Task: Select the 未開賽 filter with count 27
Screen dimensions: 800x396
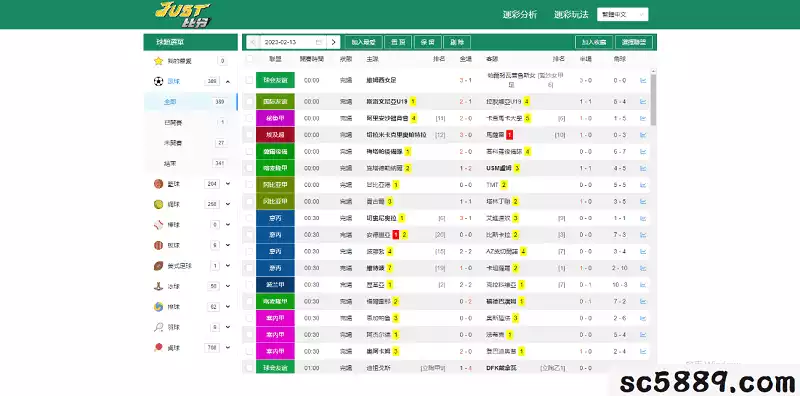Action: tap(191, 143)
